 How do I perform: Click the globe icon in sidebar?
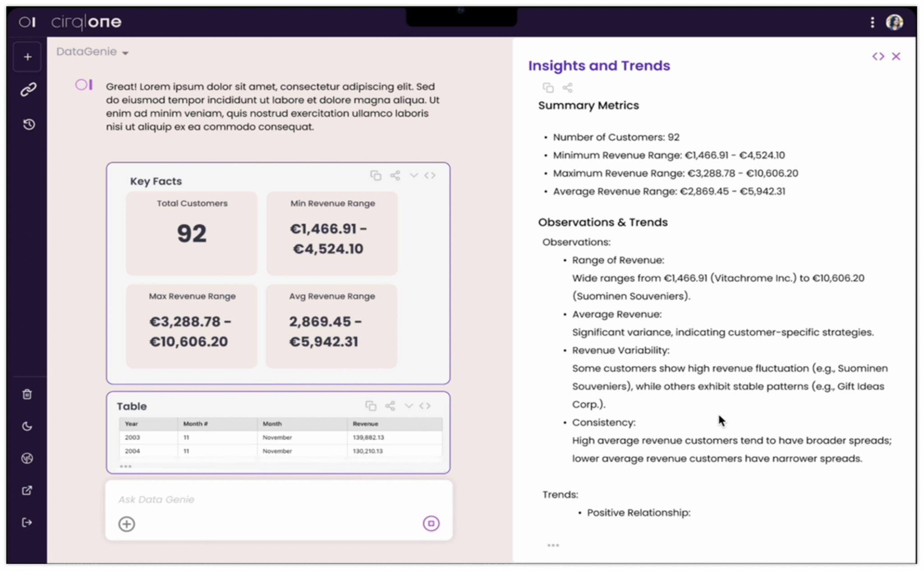coord(27,458)
